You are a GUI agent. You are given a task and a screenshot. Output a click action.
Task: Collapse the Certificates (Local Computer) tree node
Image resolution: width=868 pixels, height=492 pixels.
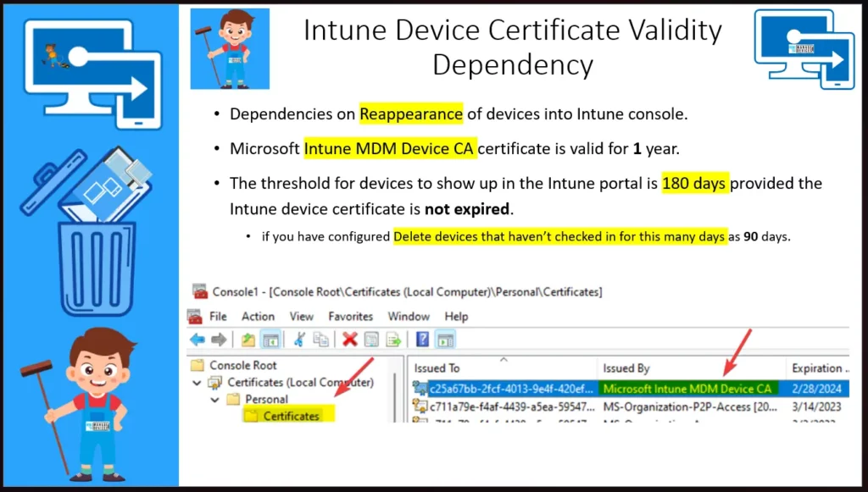click(x=197, y=383)
